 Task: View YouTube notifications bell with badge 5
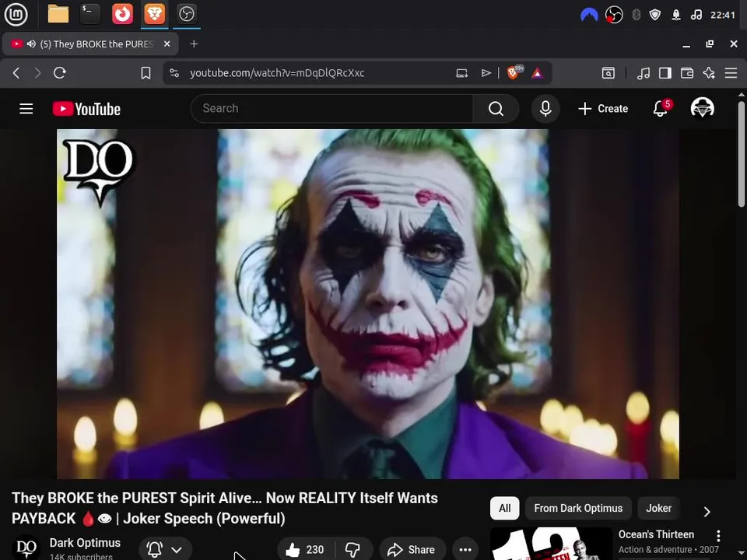(x=661, y=109)
